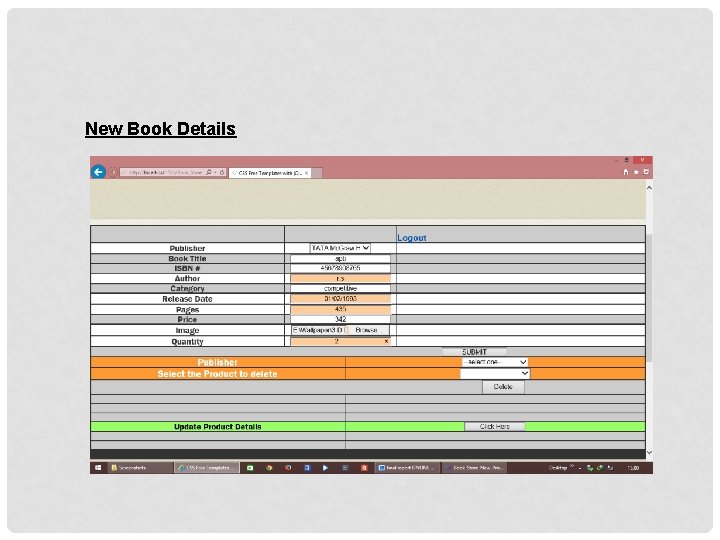Open the favorites star icon
Image resolution: width=720 pixels, height=540 pixels.
pyautogui.click(x=636, y=172)
